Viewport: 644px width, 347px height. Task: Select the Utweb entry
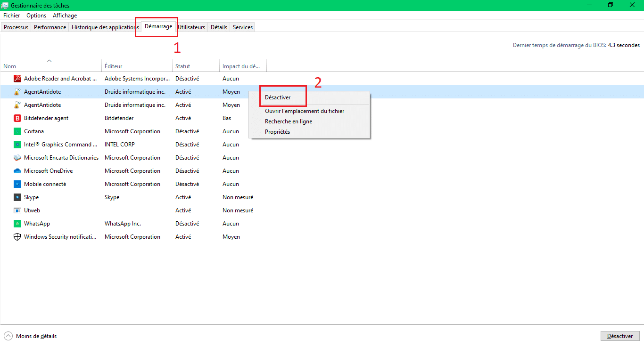click(32, 210)
